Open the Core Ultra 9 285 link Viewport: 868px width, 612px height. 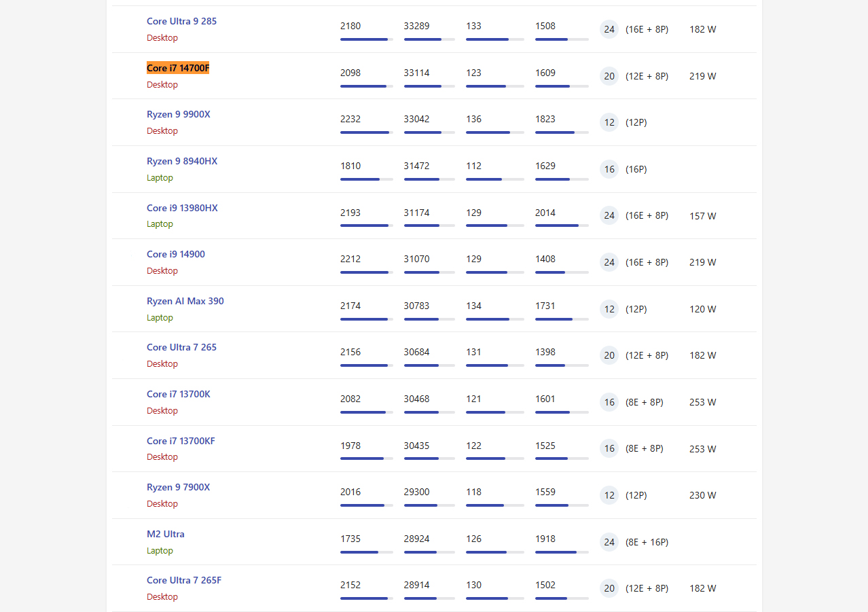point(181,21)
